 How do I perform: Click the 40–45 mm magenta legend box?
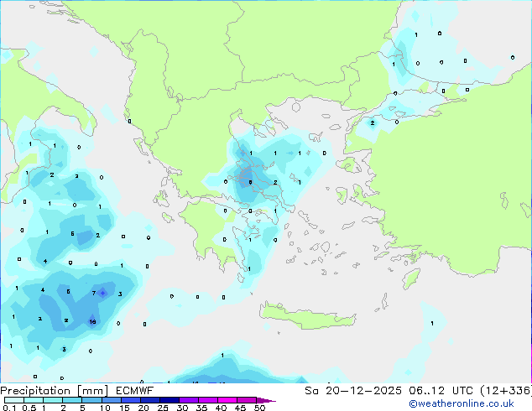pos(227,400)
